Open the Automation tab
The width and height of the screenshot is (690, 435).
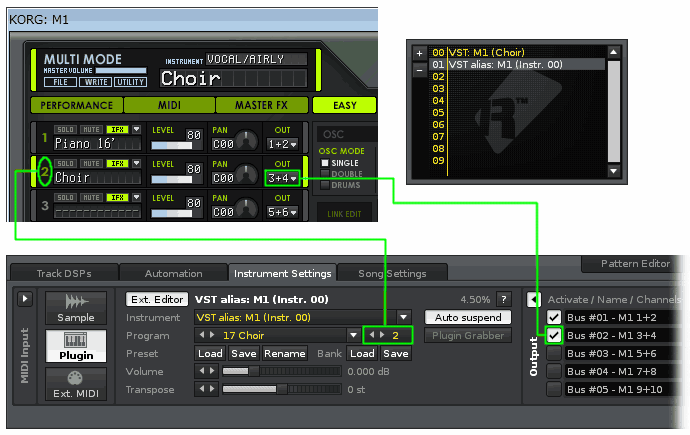point(174,273)
